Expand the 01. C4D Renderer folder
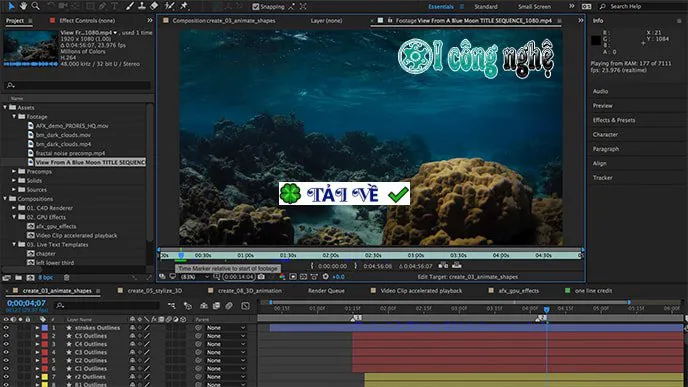Viewport: 688px width, 387px height. click(x=14, y=208)
